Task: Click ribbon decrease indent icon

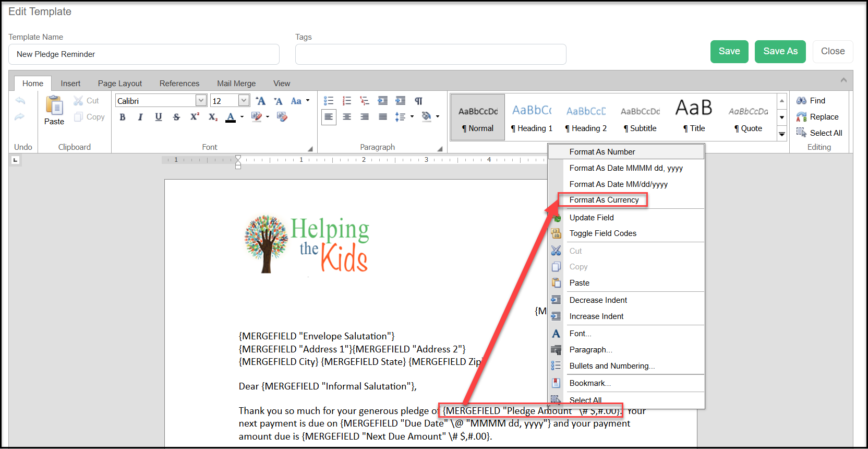Action: [x=383, y=101]
